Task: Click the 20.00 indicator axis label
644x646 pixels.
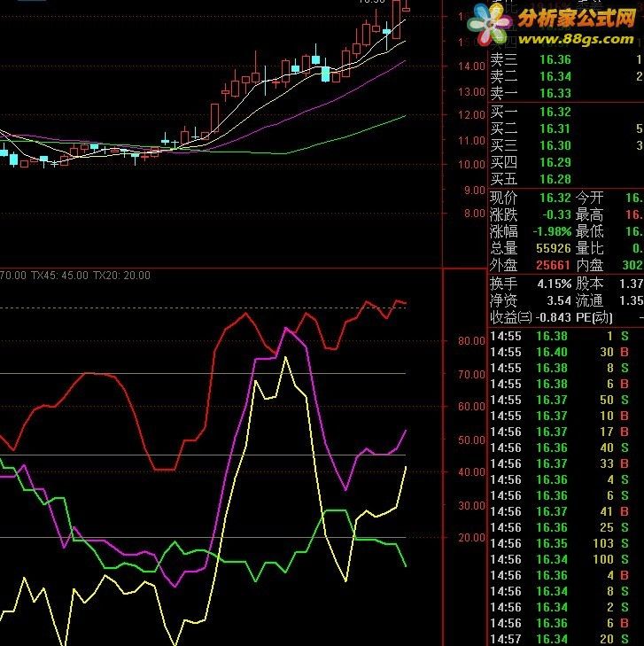Action: click(471, 538)
